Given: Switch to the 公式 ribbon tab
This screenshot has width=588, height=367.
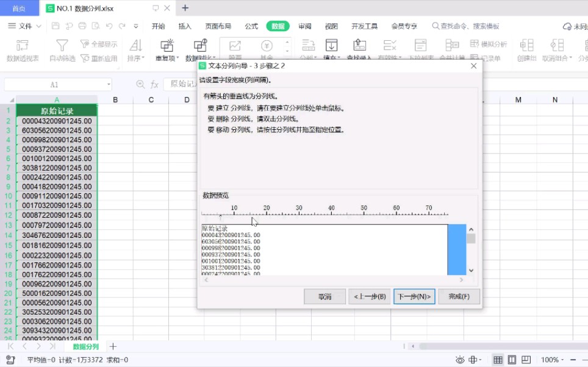Looking at the screenshot, I should [251, 26].
